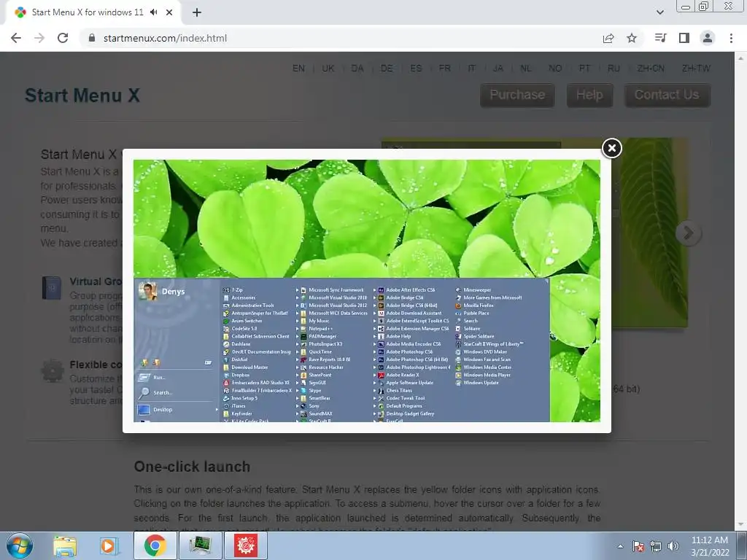Viewport: 747px width, 560px height.
Task: Go back to the previous page
Action: click(16, 38)
